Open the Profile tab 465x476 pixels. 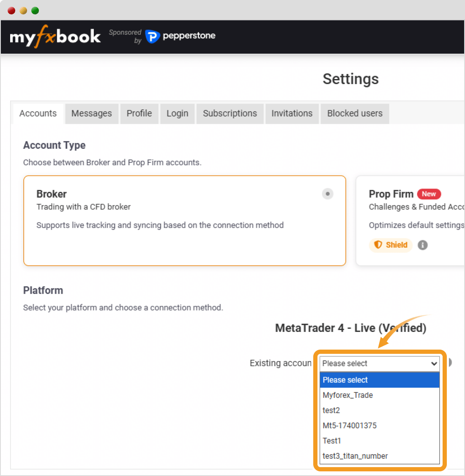click(x=139, y=114)
